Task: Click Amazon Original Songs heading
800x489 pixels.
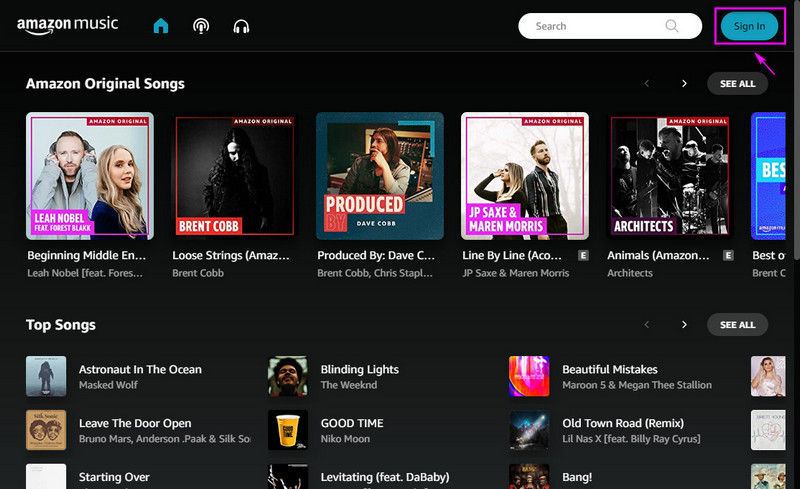Action: click(105, 84)
